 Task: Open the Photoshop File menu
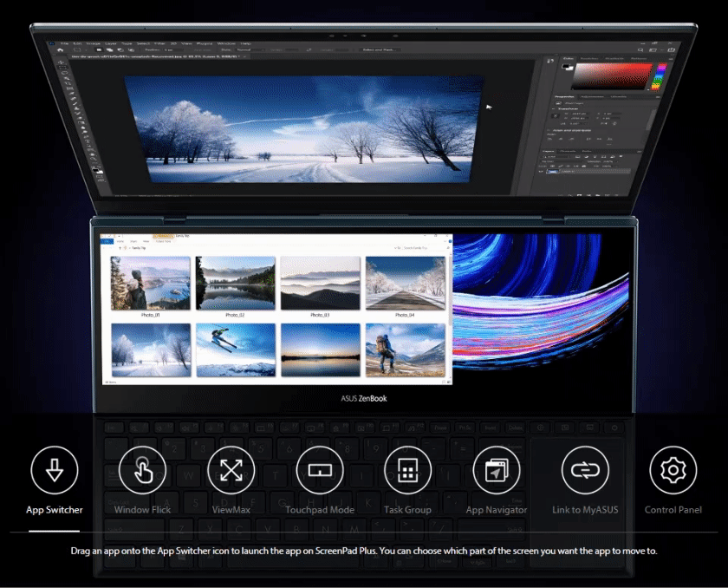[x=64, y=43]
